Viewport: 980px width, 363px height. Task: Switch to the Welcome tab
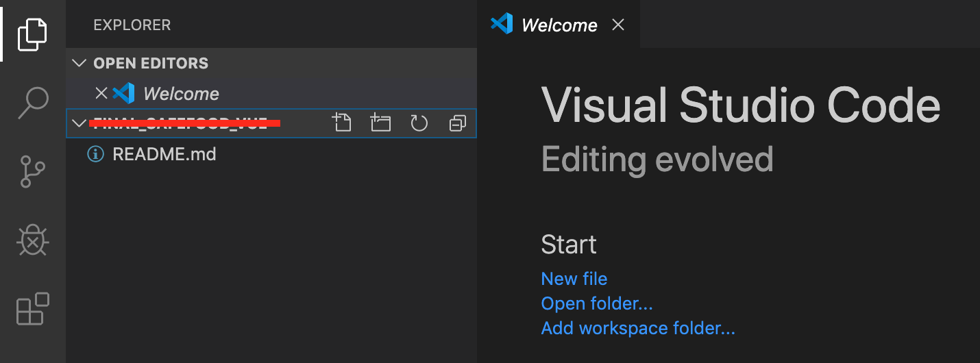click(559, 24)
